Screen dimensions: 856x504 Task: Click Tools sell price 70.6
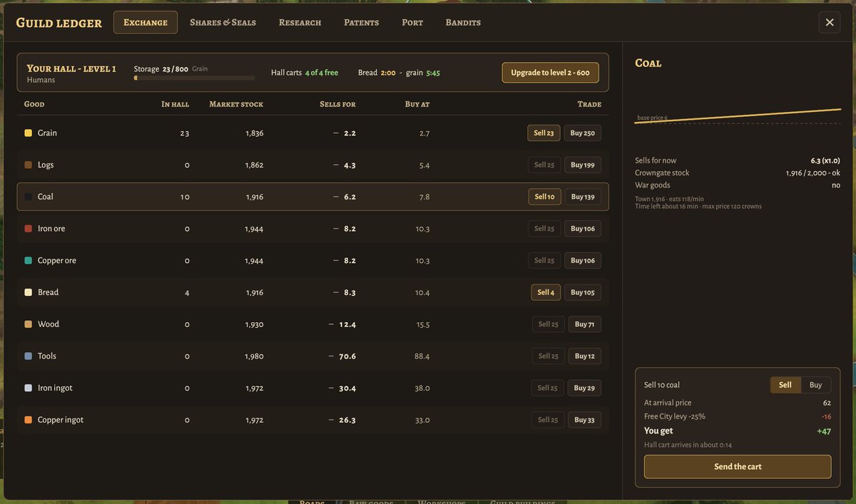pos(347,356)
